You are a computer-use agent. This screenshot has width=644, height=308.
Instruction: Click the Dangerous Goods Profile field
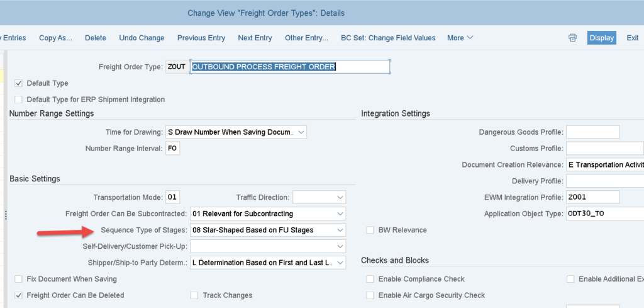click(592, 132)
